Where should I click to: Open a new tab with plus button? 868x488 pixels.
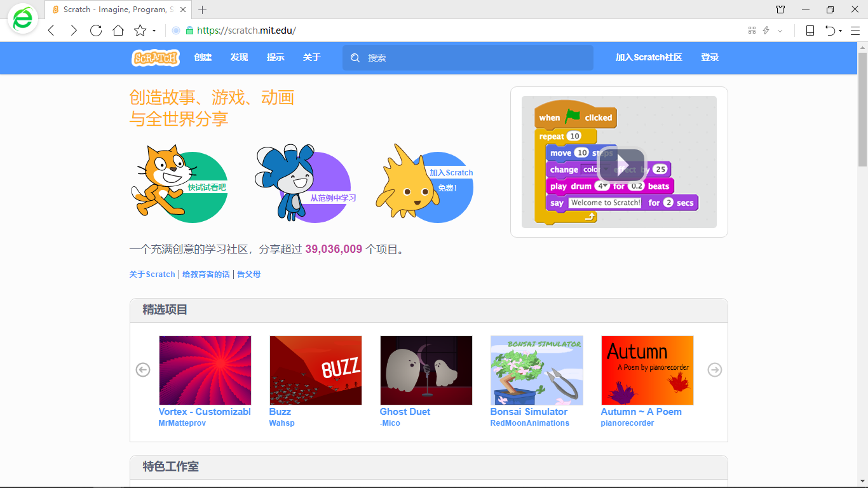click(x=203, y=10)
